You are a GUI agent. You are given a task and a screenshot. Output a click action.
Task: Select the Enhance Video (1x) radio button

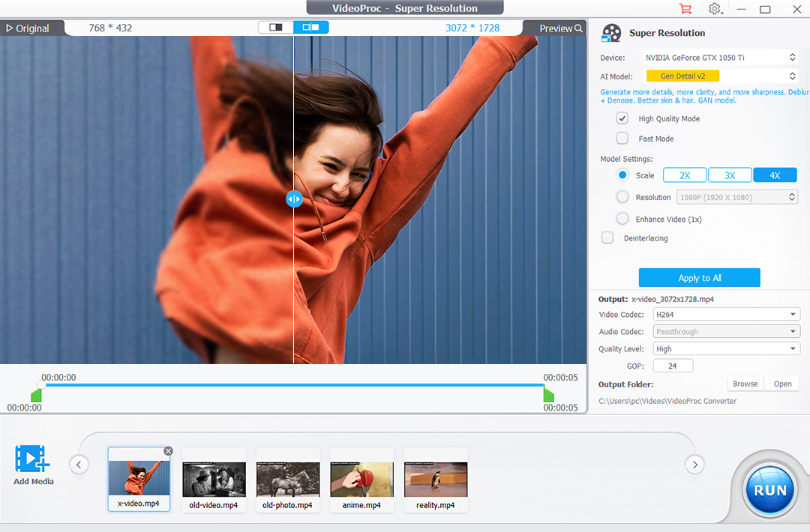point(622,219)
